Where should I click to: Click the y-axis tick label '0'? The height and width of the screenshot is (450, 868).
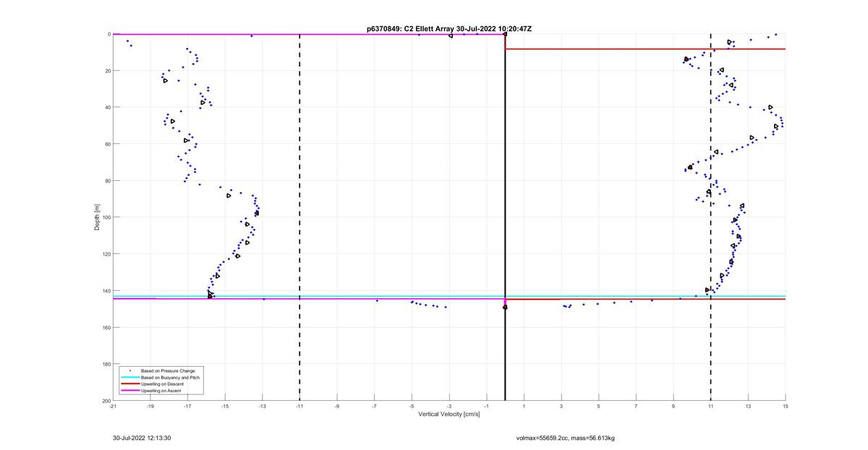tap(109, 34)
